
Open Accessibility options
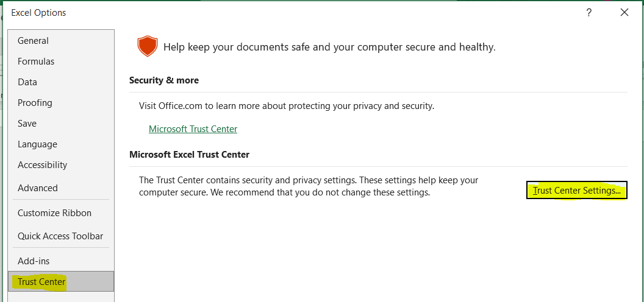click(42, 165)
